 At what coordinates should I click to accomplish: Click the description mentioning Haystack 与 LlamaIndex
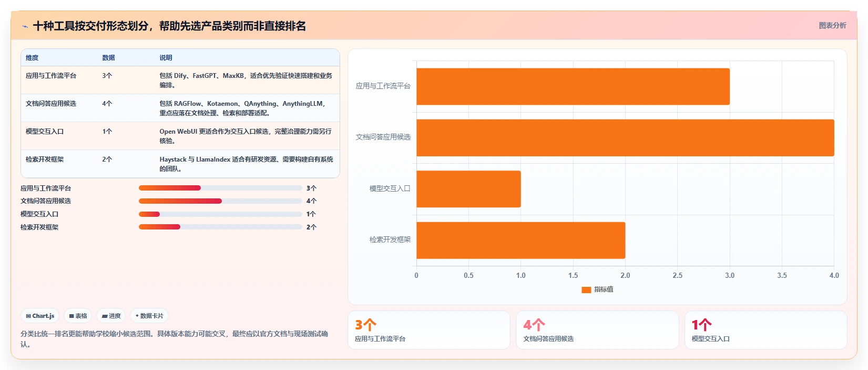(247, 164)
